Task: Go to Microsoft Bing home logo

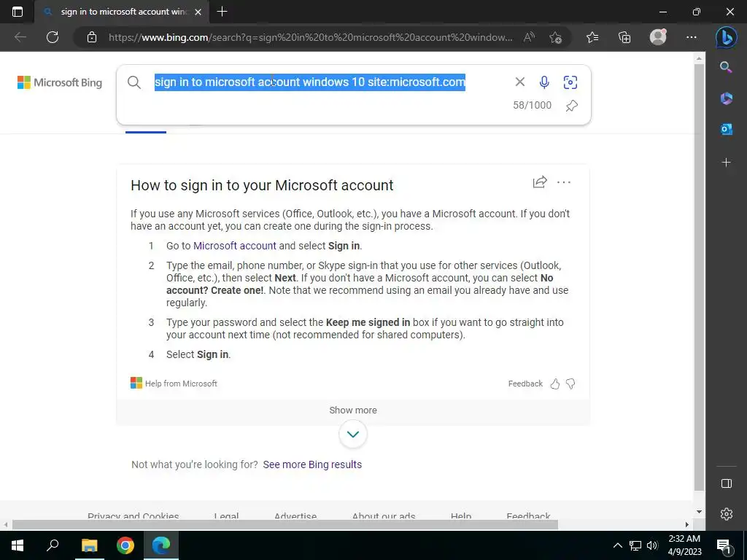Action: click(60, 82)
